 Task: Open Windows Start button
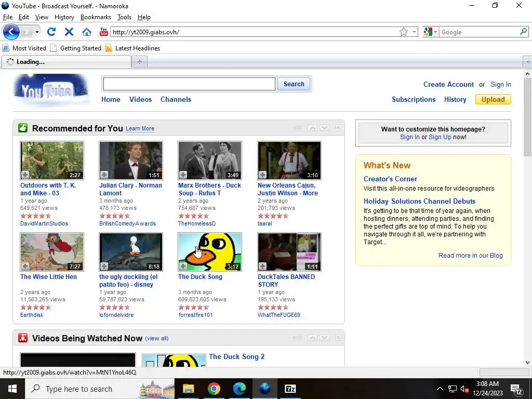point(12,389)
